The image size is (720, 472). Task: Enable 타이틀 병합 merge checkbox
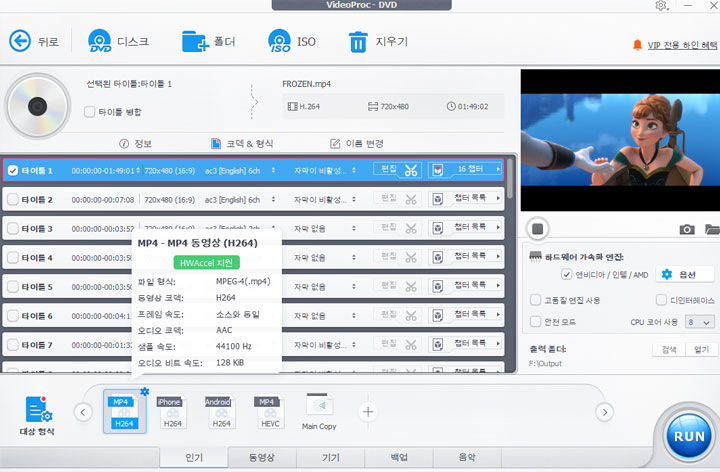(90, 112)
